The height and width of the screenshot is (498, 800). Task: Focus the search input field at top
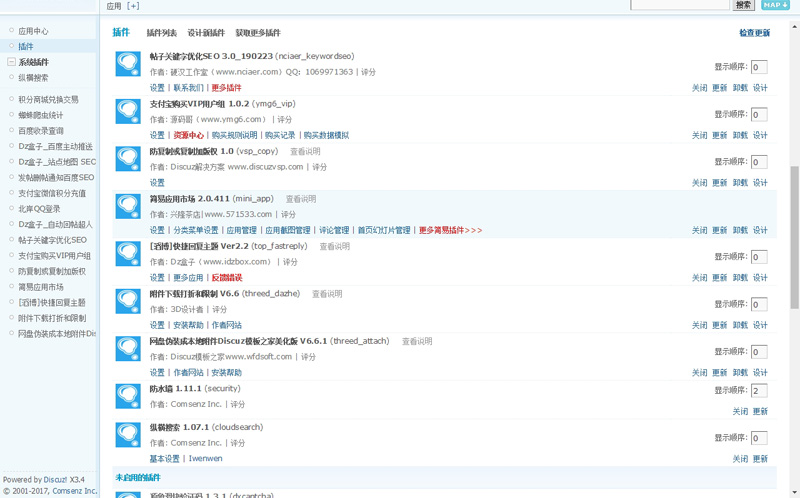click(680, 5)
